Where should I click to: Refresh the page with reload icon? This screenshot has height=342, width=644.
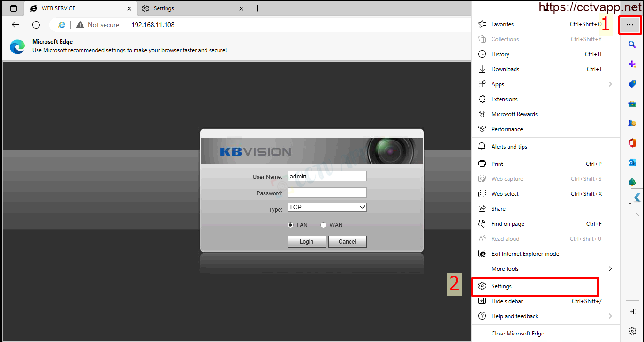[36, 25]
